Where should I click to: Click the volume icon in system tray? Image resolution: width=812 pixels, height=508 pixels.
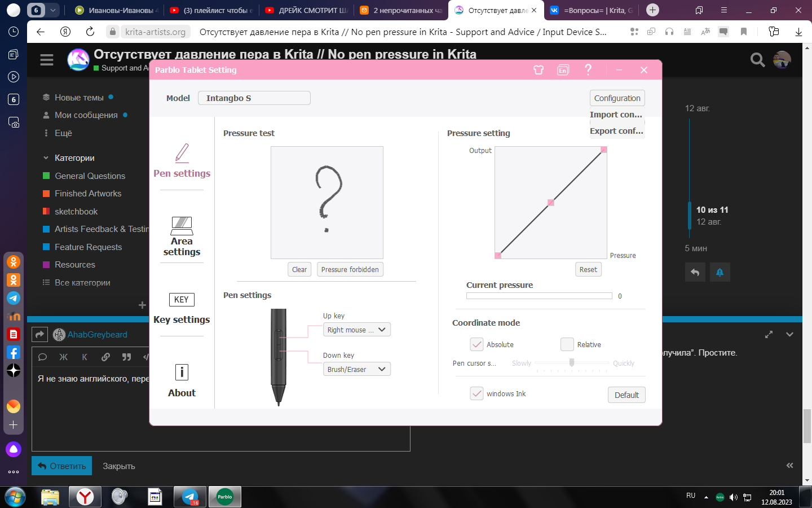click(734, 497)
